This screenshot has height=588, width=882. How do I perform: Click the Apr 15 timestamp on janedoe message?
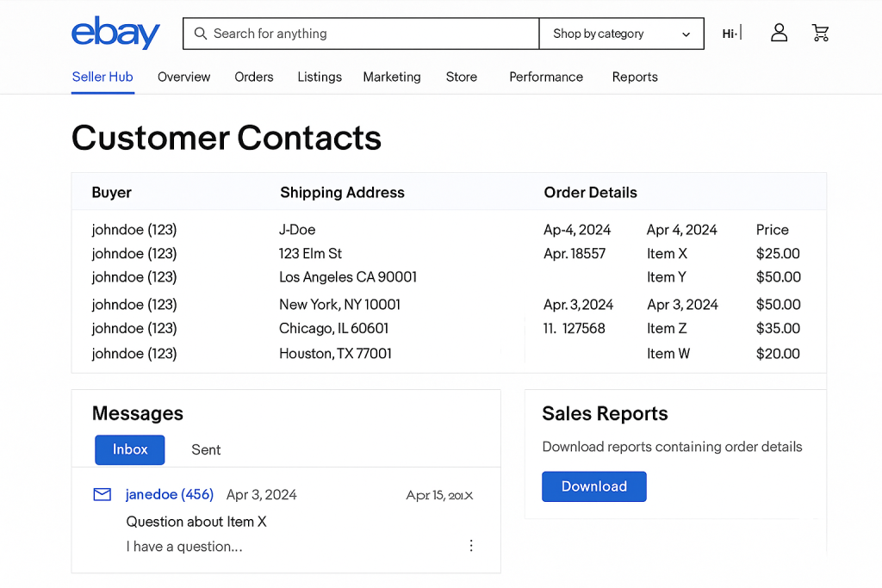439,495
